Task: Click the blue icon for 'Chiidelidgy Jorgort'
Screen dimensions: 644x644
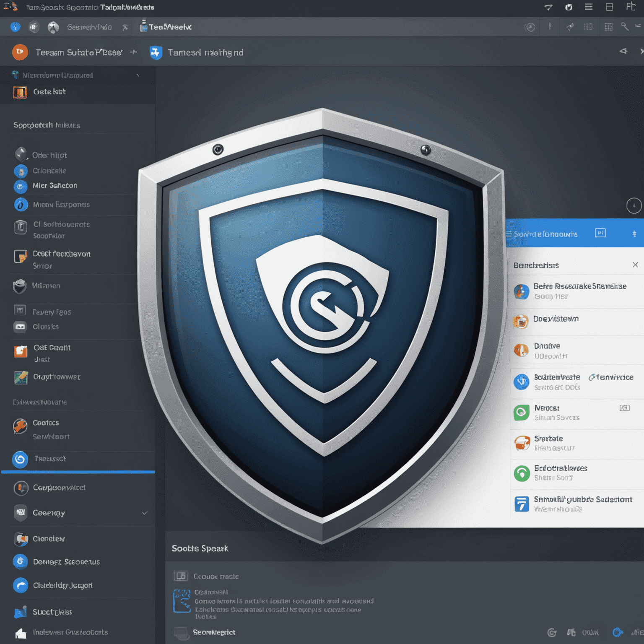Action: point(21,585)
